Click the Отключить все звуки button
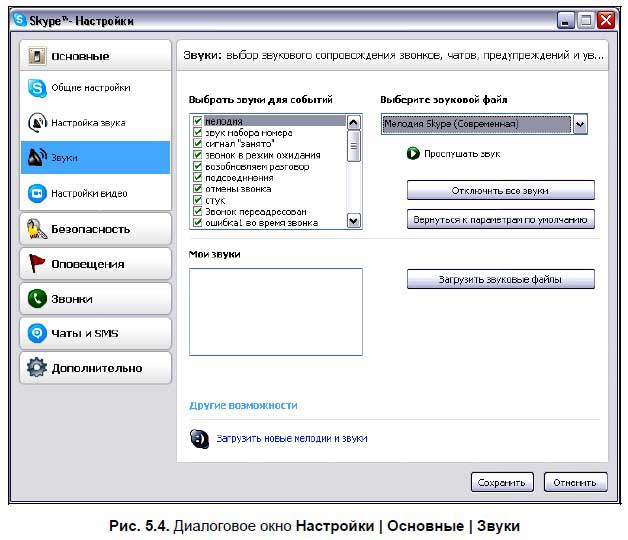The image size is (628, 540). pos(500,190)
